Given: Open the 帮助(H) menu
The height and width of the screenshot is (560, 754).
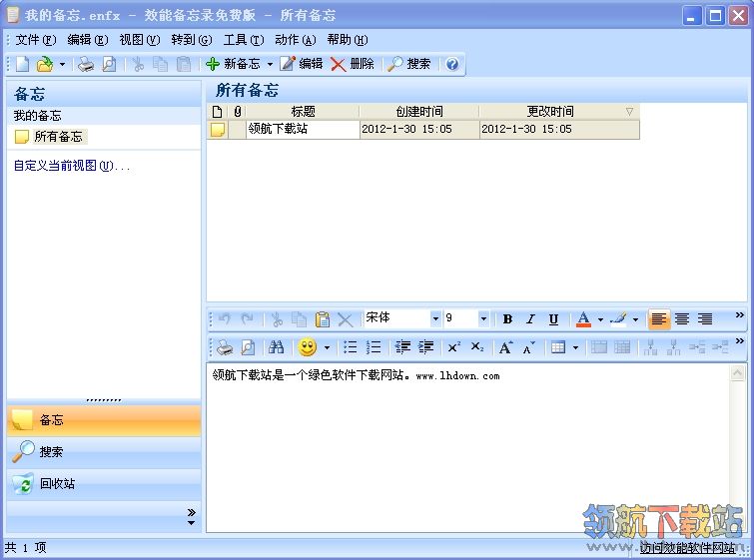Looking at the screenshot, I should pos(348,40).
